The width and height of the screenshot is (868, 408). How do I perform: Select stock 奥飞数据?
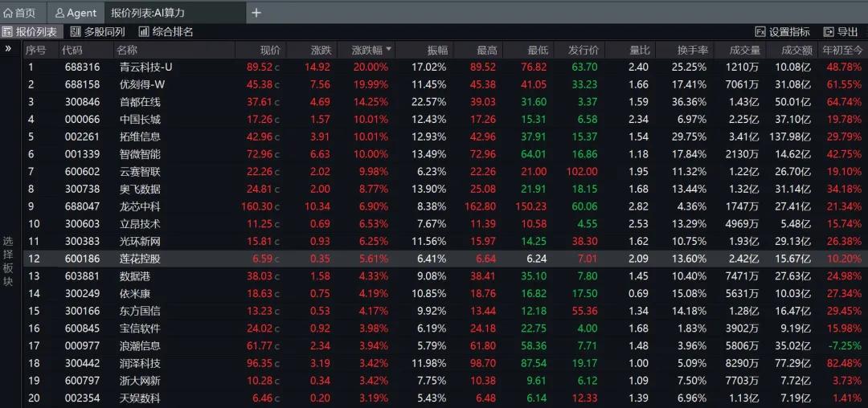coord(140,189)
